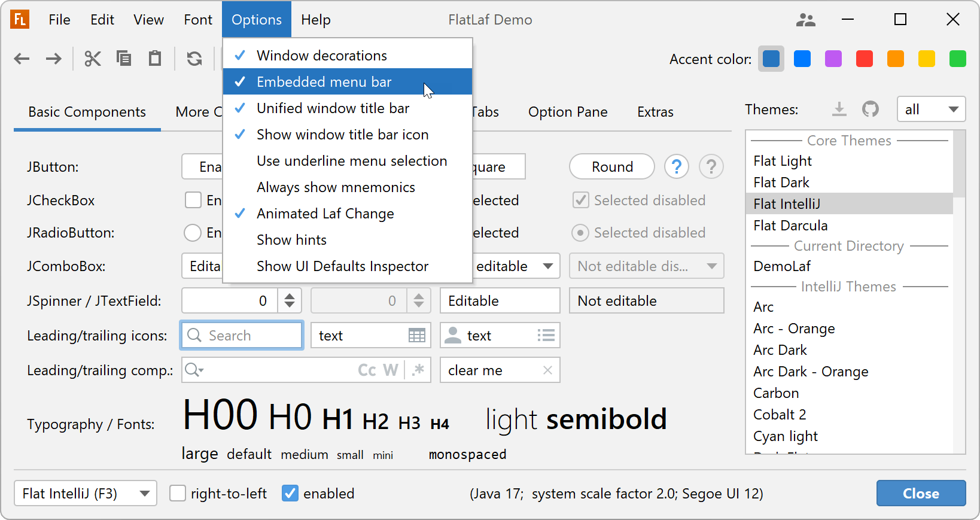Choose the purple accent color swatch

(x=833, y=59)
